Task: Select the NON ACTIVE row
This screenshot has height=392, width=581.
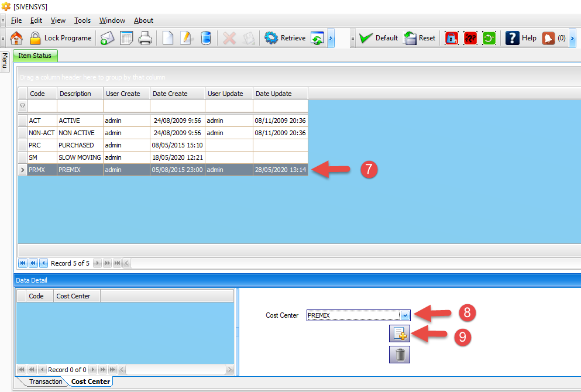Action: click(x=163, y=133)
